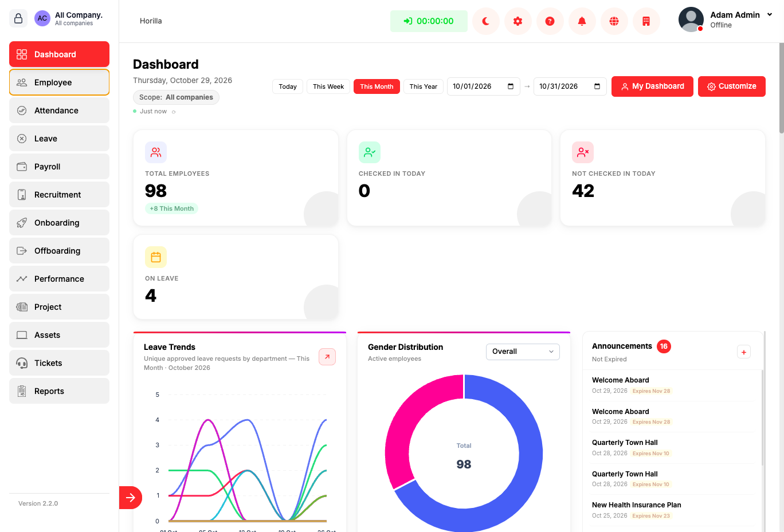The image size is (784, 532).
Task: Open Offboarding in sidebar
Action: point(59,251)
